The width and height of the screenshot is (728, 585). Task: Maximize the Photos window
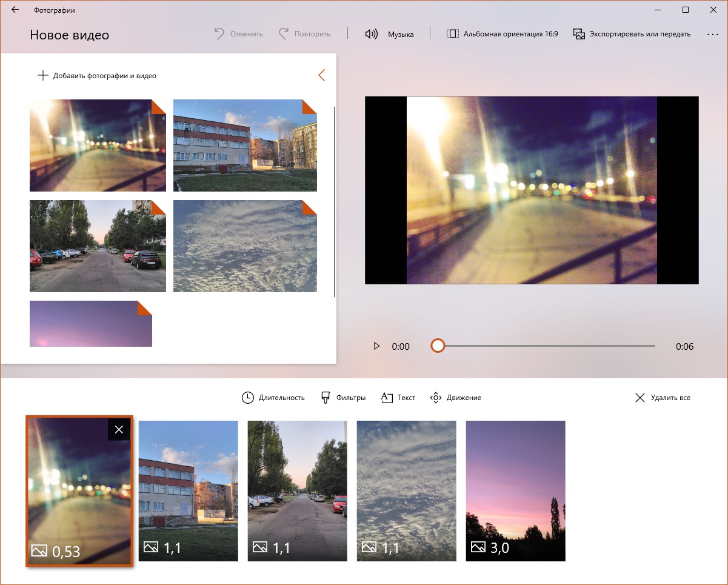tap(686, 10)
